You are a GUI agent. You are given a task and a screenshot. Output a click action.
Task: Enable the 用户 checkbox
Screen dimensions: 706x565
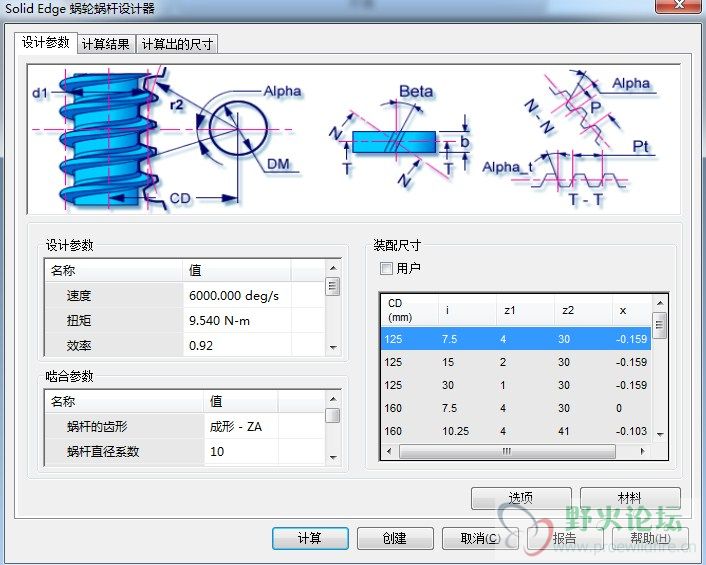click(x=386, y=269)
